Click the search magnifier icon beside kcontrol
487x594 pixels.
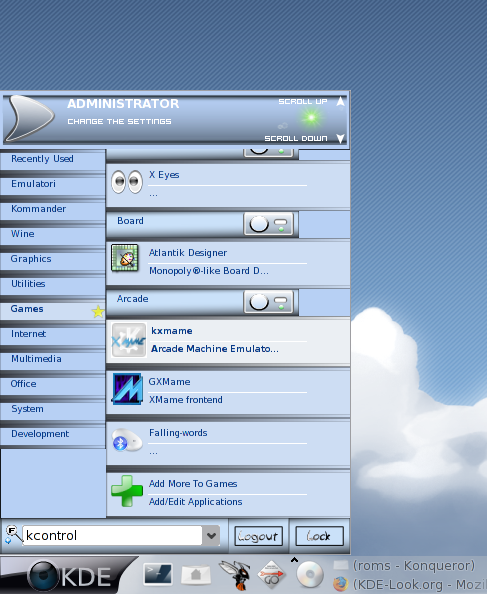(x=13, y=535)
